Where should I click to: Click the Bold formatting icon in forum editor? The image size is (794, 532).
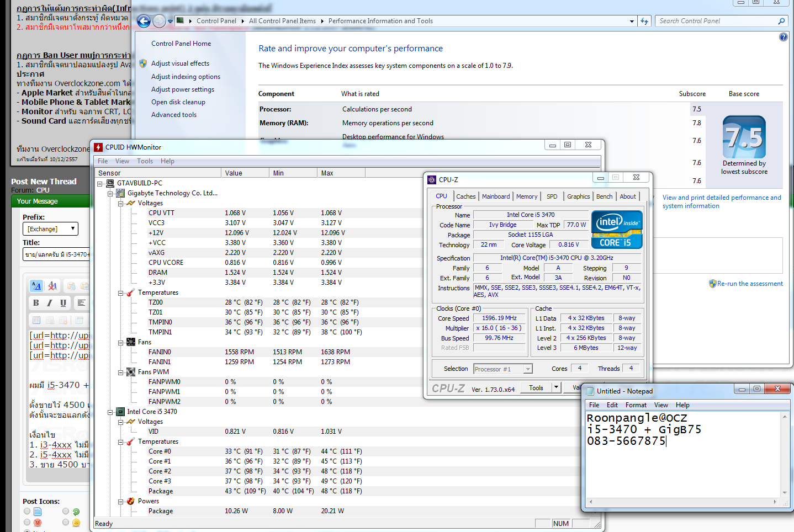pos(36,303)
